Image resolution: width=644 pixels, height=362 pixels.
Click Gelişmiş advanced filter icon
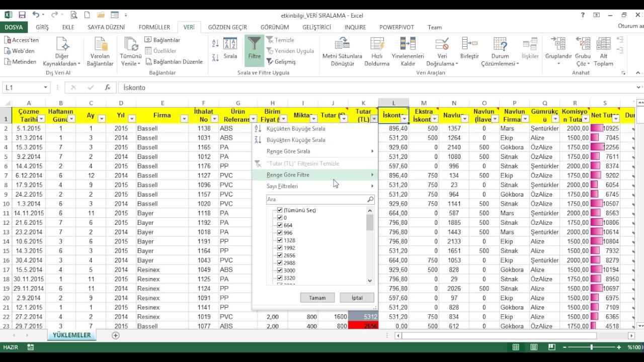click(x=270, y=62)
